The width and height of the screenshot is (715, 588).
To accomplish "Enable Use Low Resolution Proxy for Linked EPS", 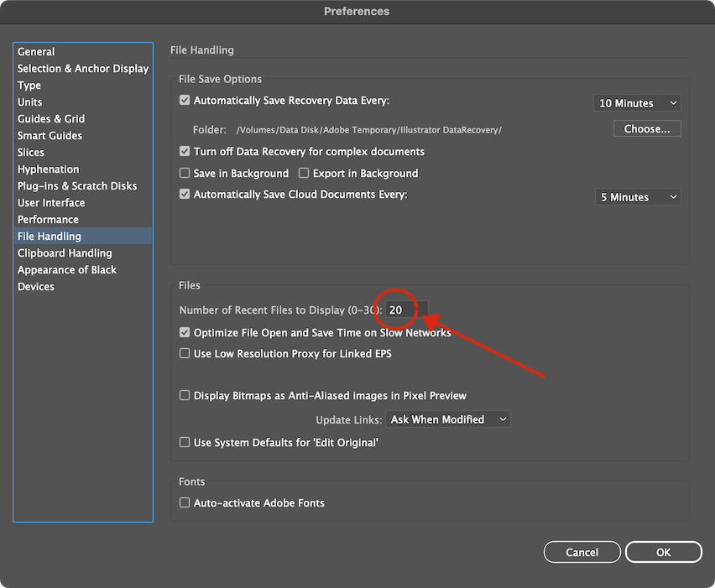I will (x=185, y=353).
